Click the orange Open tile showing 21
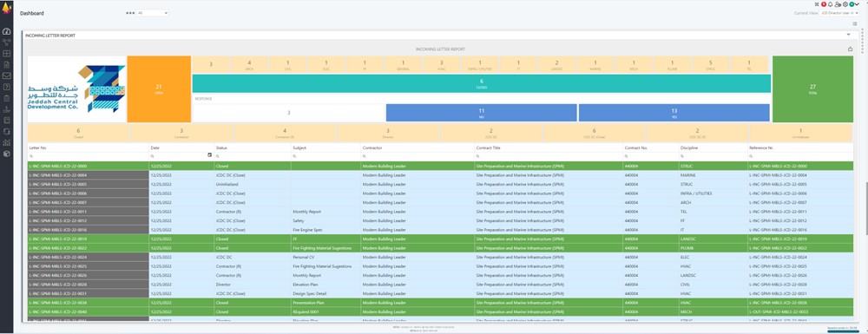 point(159,89)
